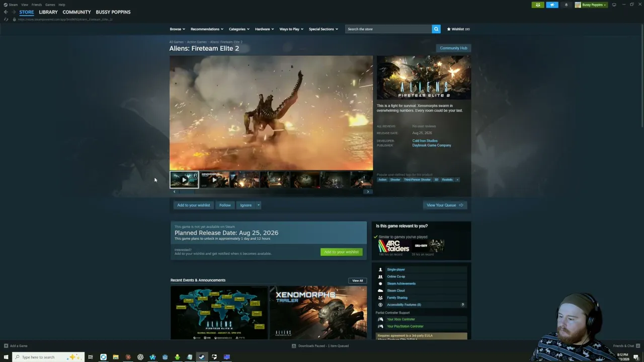Open the Ignore options dropdown arrow
Image resolution: width=644 pixels, height=362 pixels.
pyautogui.click(x=259, y=205)
